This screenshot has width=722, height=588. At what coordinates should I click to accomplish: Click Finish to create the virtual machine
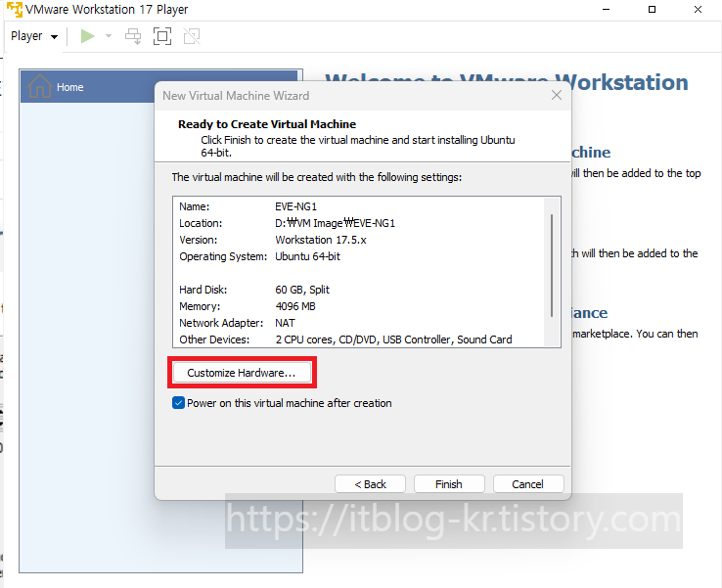(449, 484)
